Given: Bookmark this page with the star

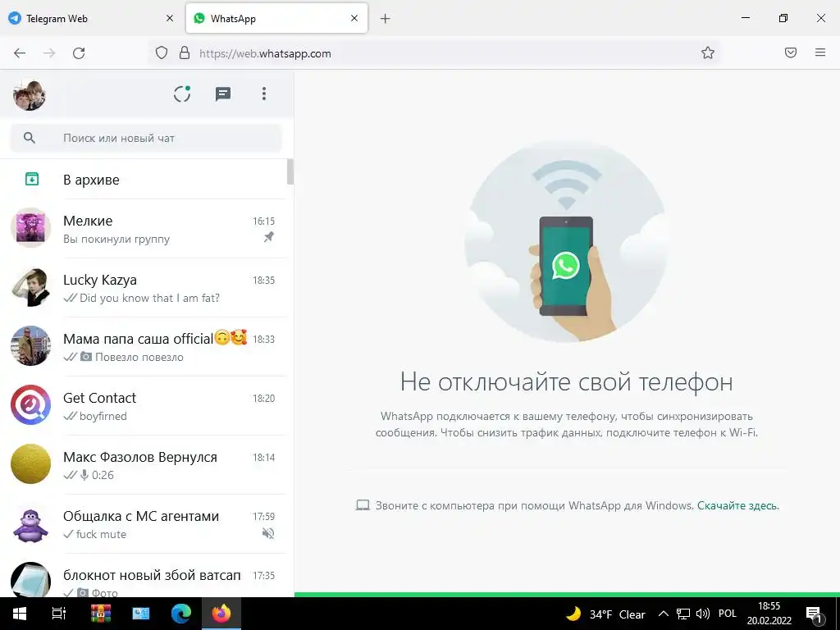Looking at the screenshot, I should pos(708,52).
